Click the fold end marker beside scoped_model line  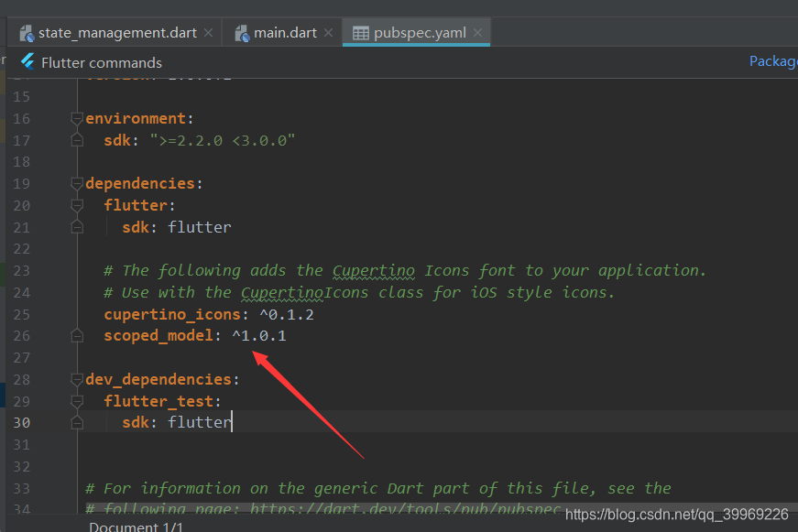pos(77,335)
